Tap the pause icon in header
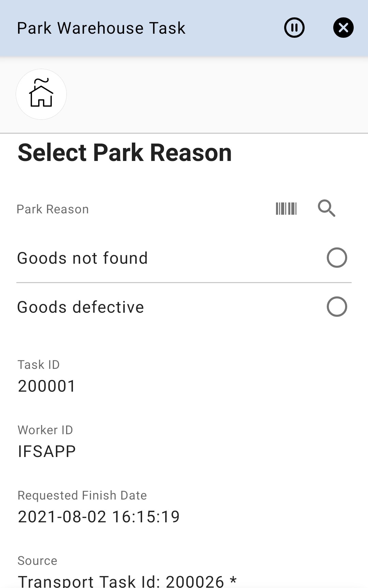 click(294, 28)
